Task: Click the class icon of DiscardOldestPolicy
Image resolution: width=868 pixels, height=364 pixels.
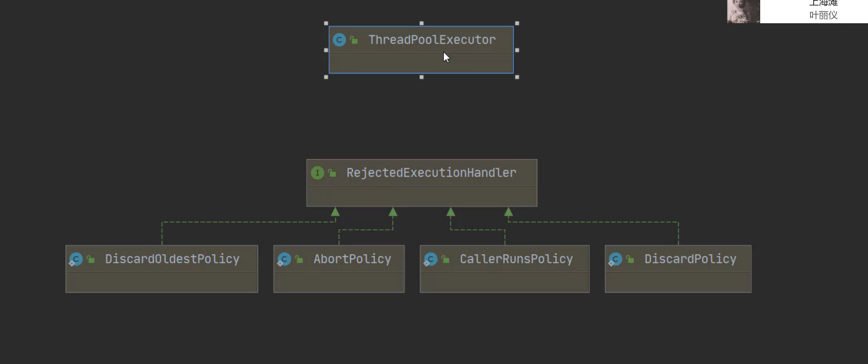Action: tap(76, 259)
